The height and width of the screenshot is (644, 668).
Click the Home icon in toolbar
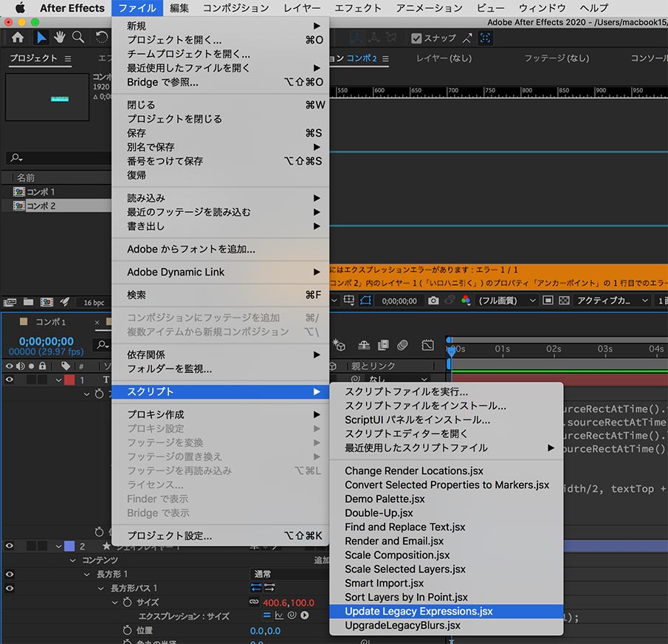(x=18, y=38)
